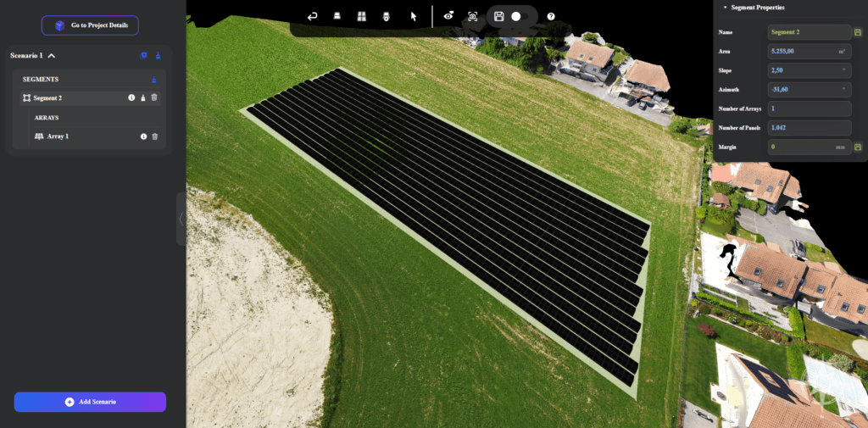
Task: Collapse the Segment Properties panel triangle
Action: pos(726,8)
